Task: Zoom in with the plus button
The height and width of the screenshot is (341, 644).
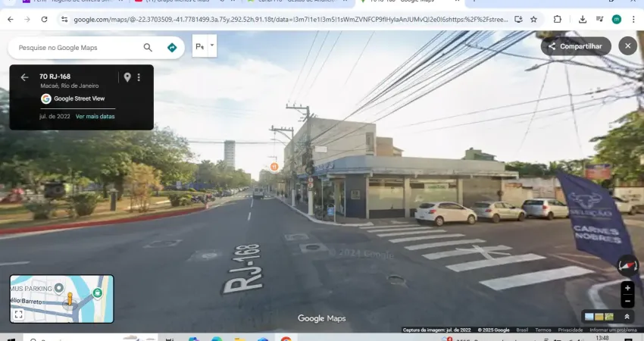Action: 627,289
